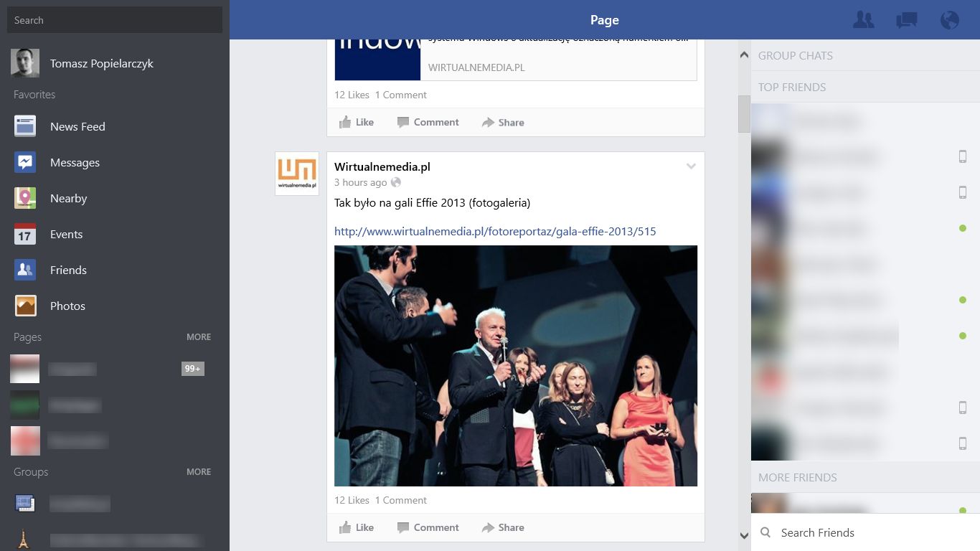Screen dimensions: 980x551
Task: Click Share label on the upper post
Action: point(512,122)
